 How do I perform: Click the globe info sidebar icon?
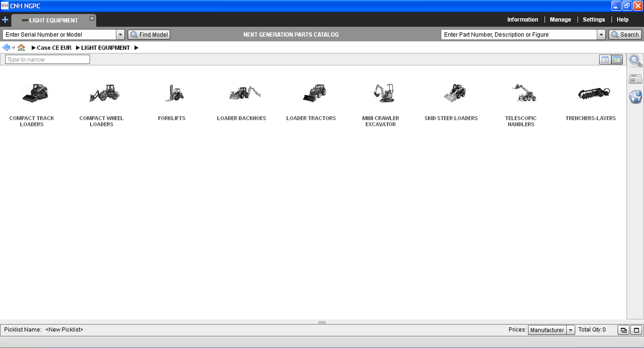635,97
